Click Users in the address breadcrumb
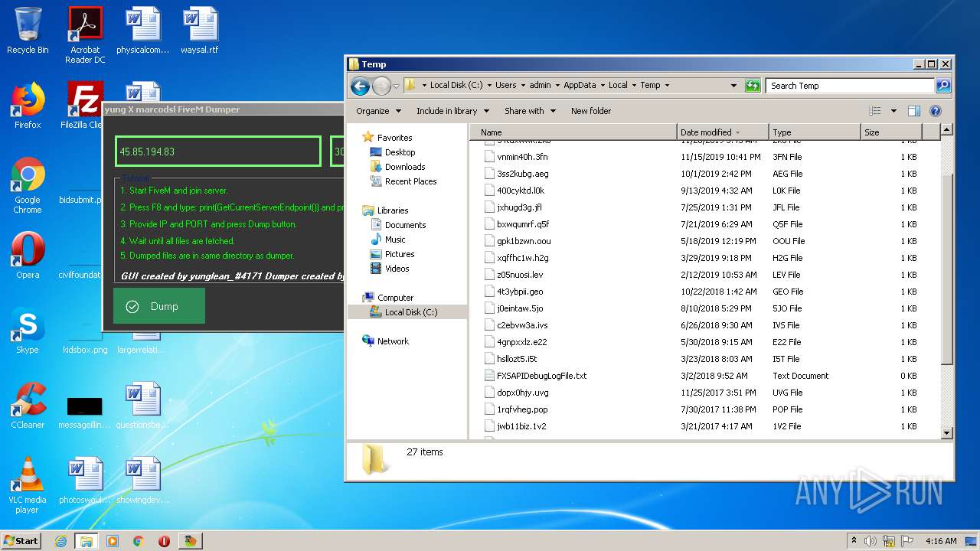Screen dimensions: 980x551 tap(505, 86)
